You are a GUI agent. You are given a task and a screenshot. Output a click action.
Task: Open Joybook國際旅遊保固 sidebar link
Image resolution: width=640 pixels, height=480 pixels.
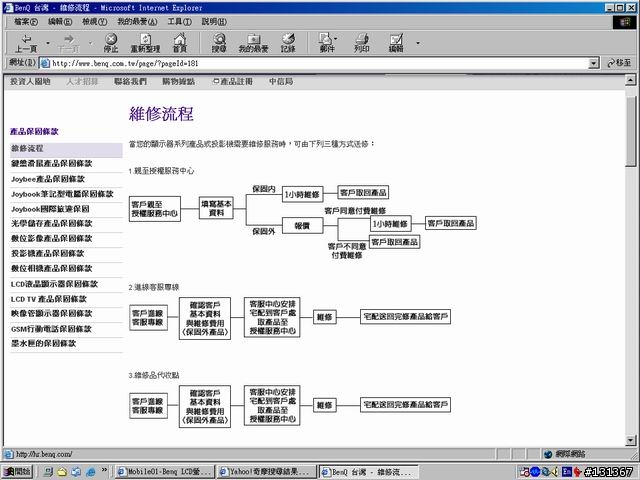[50, 209]
